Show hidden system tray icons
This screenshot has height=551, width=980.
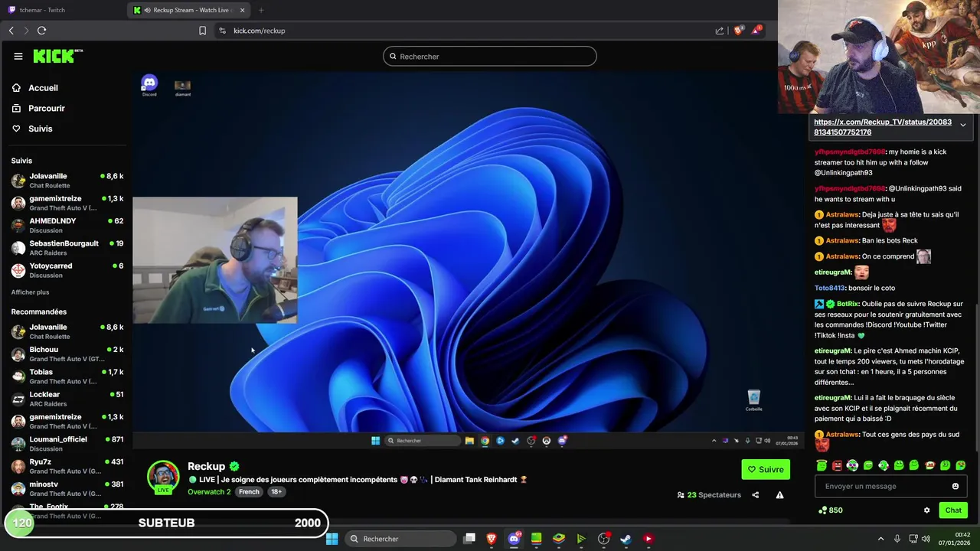click(880, 539)
